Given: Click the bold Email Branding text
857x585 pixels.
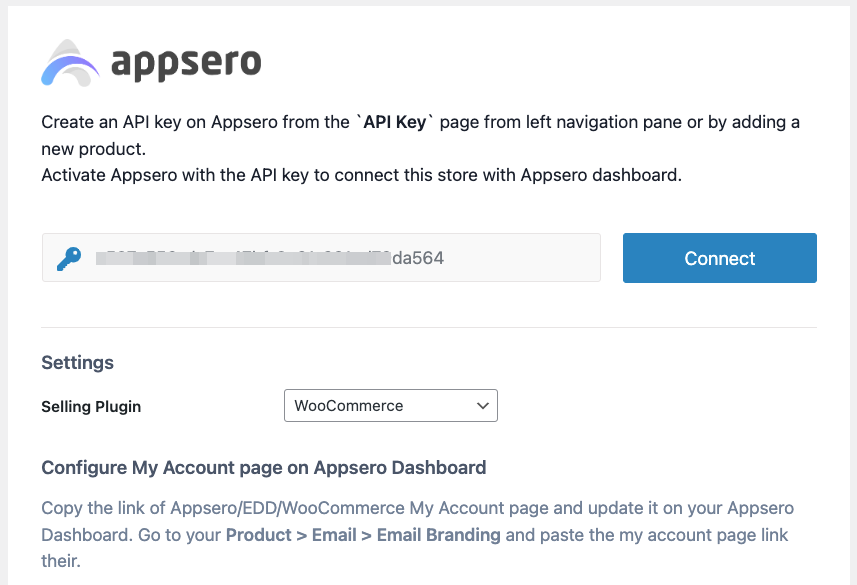Looking at the screenshot, I should (439, 535).
